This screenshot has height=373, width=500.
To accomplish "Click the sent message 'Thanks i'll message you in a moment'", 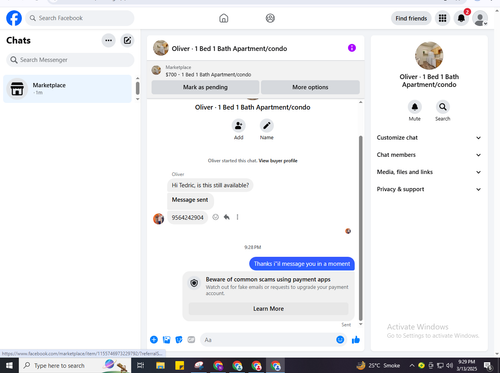I will [x=302, y=264].
